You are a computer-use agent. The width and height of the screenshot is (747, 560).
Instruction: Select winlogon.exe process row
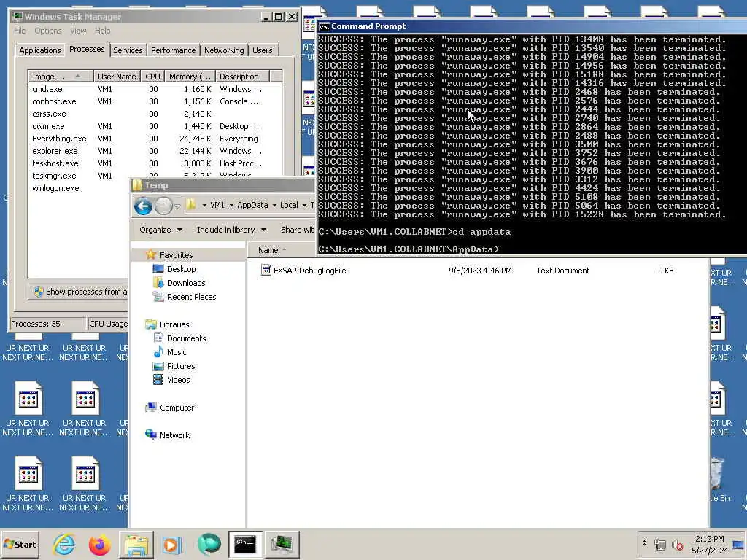tap(79, 188)
